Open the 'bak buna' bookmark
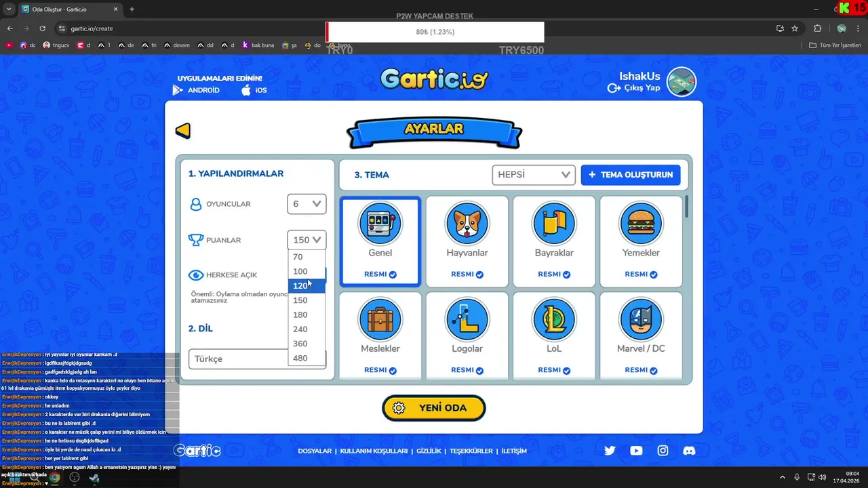Screen dimensions: 868x488 pyautogui.click(x=258, y=45)
